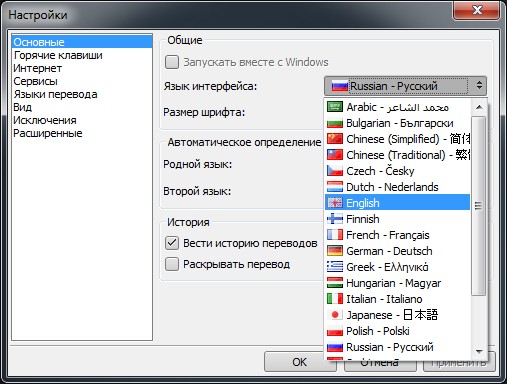Screen dimensions: 507x384
Task: Close the Настройки dialog window
Action: click(477, 10)
